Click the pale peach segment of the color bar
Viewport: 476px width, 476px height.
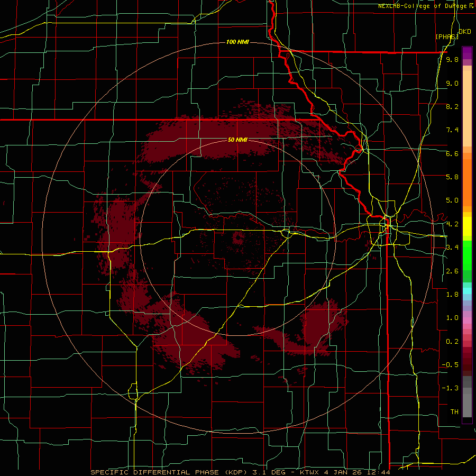click(467, 108)
